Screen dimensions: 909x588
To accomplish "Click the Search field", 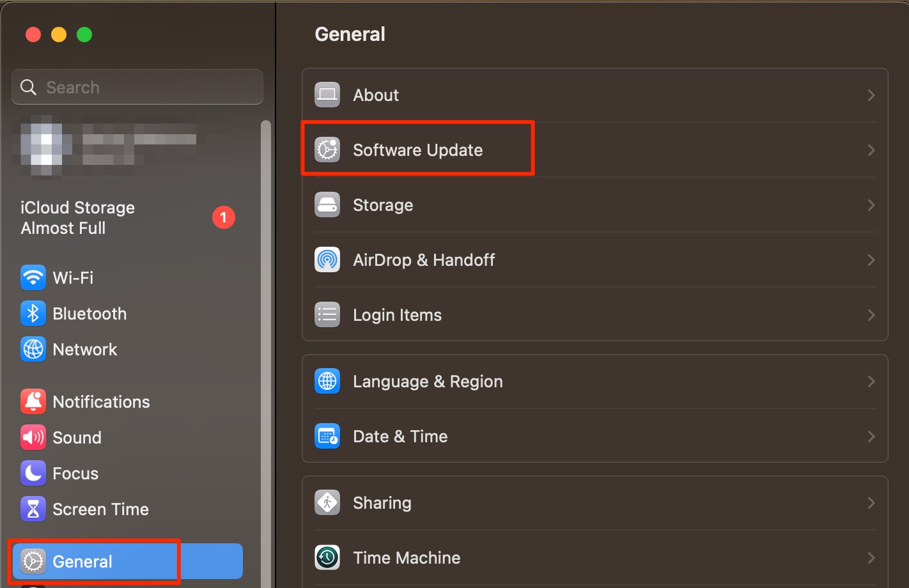I will click(137, 87).
